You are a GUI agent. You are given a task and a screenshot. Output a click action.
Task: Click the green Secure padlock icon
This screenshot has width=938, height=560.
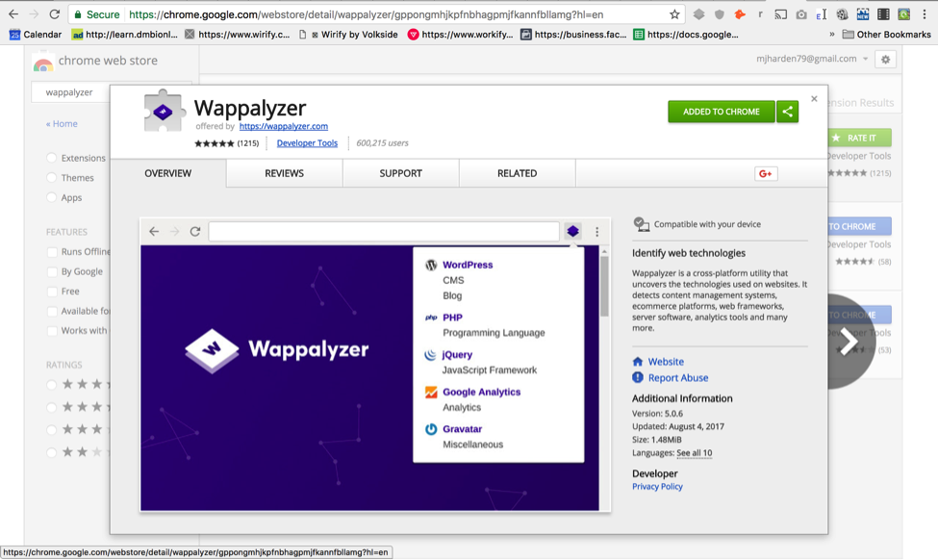[77, 14]
